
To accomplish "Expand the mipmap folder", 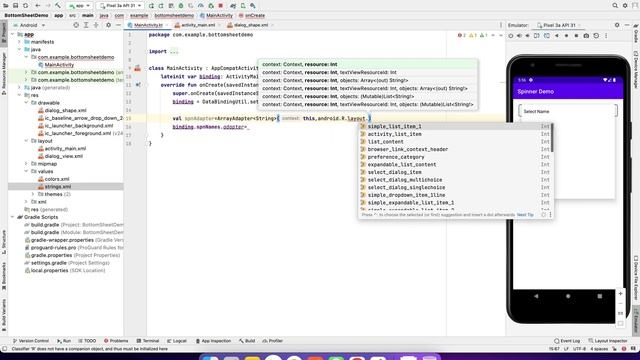I will tap(26, 164).
